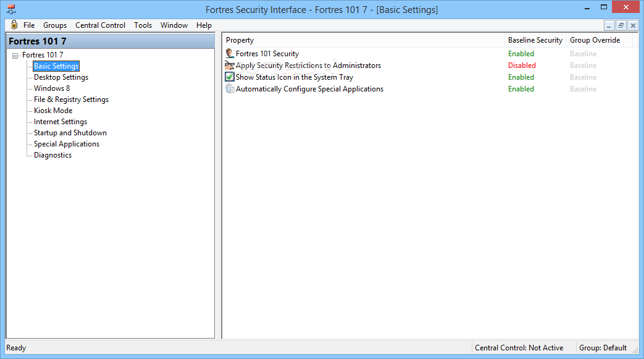The width and height of the screenshot is (644, 359).
Task: Click Apply Security Restrictions to Administrators text
Action: (308, 65)
